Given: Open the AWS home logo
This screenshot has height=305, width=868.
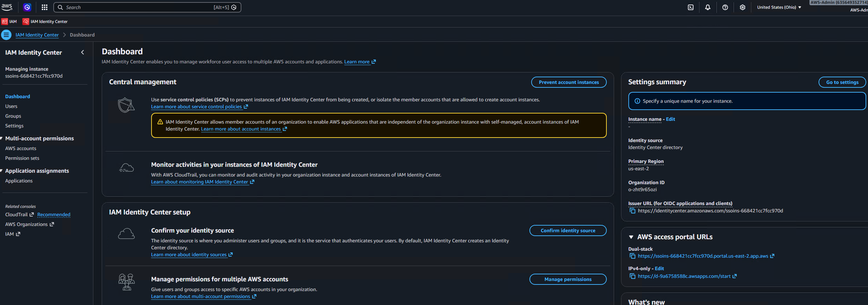Looking at the screenshot, I should (x=7, y=7).
